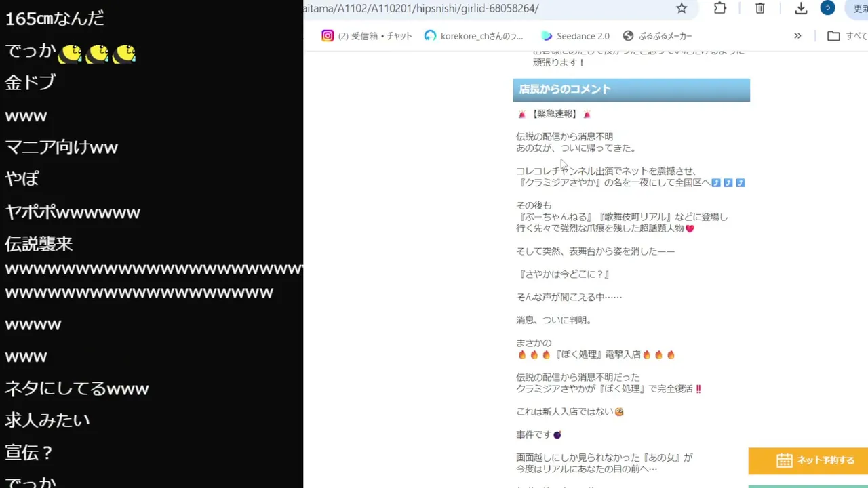Open the korekore_ch bookmark
868x488 pixels.
point(473,36)
